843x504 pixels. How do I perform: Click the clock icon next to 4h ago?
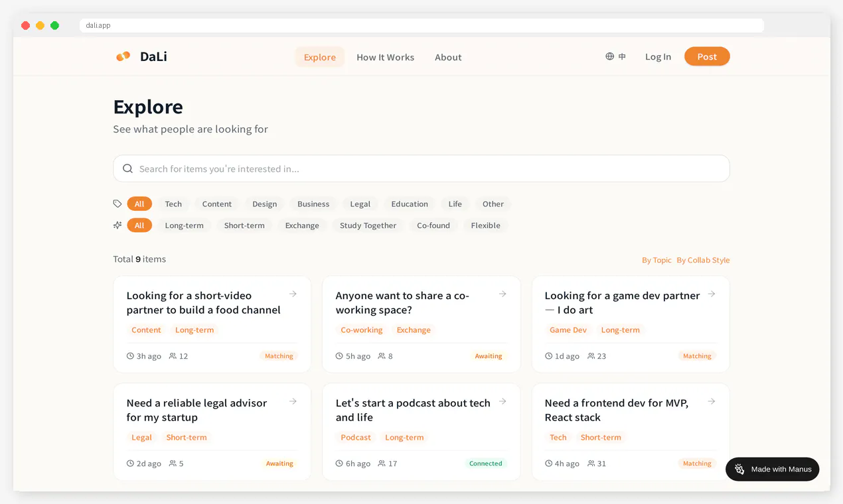click(x=548, y=464)
